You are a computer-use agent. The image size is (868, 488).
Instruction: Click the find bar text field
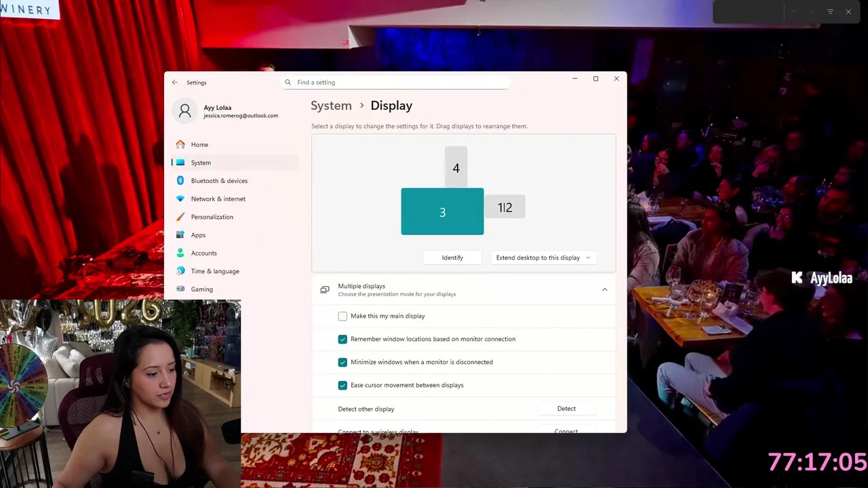[750, 12]
